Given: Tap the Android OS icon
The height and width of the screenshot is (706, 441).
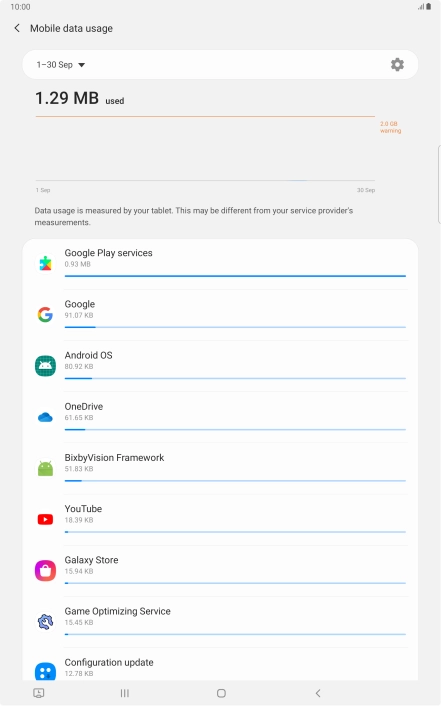Looking at the screenshot, I should click(x=45, y=366).
